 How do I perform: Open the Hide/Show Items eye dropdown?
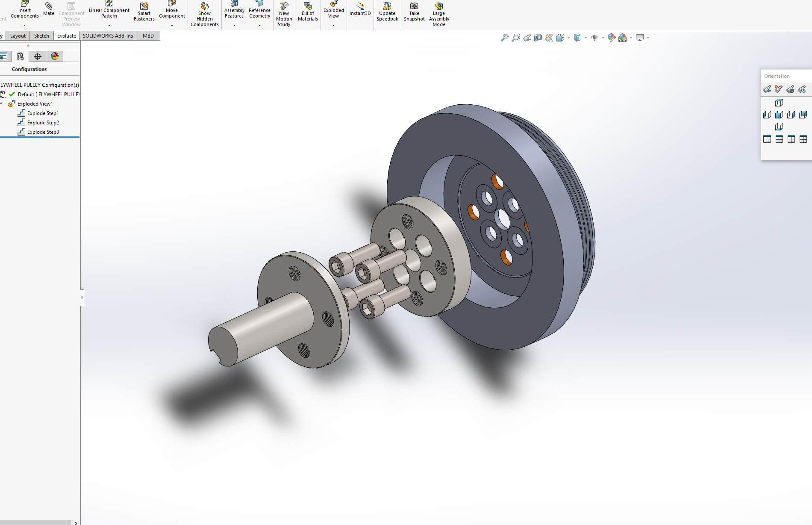coord(603,38)
